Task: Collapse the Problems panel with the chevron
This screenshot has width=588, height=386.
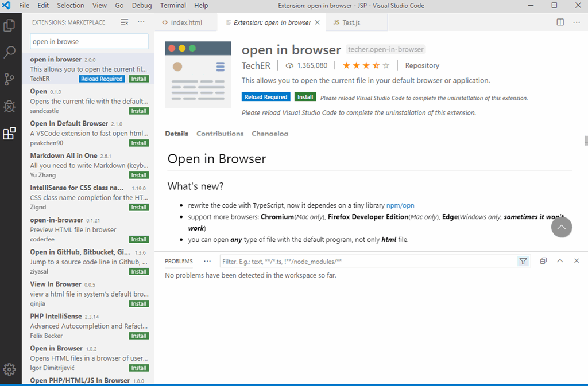Action: click(x=560, y=260)
